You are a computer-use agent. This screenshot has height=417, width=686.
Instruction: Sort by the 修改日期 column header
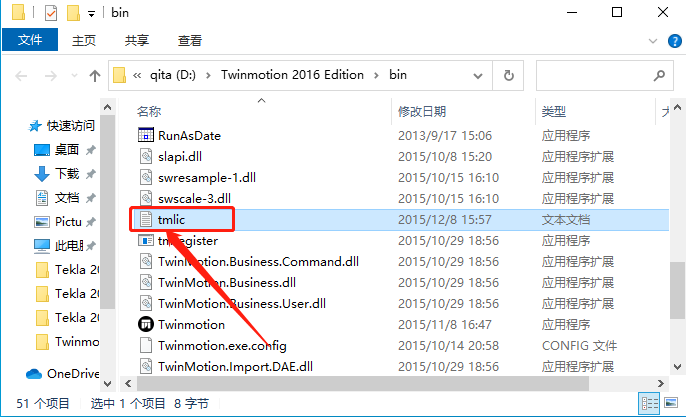422,112
